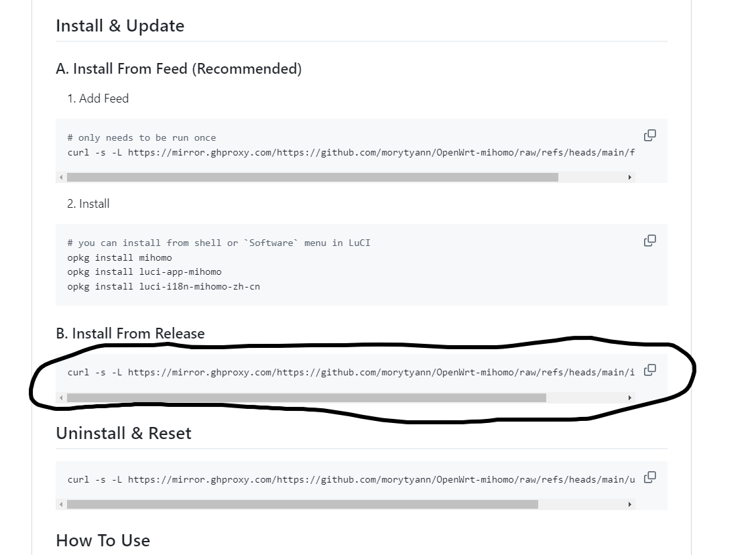Click right scroll arrow in Uninstall code block
The height and width of the screenshot is (555, 756).
pos(630,504)
